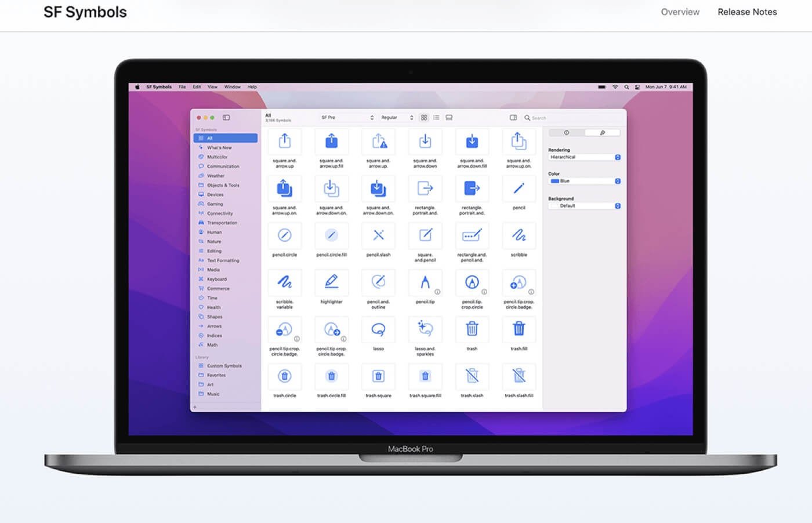
Task: Open Spotlight search in menu bar
Action: pyautogui.click(x=626, y=87)
